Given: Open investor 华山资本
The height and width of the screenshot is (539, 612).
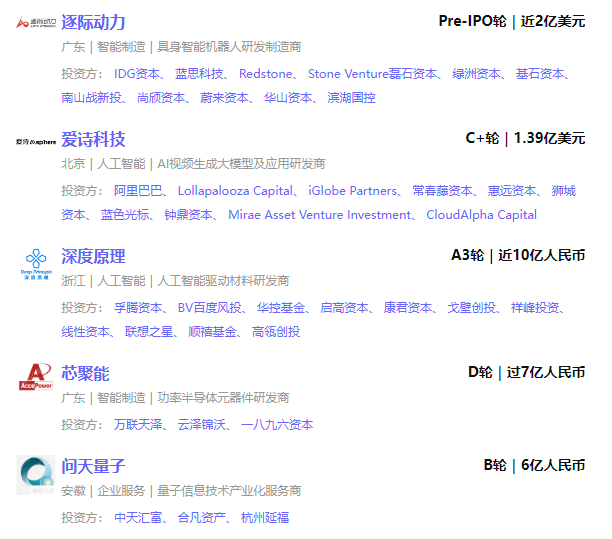Looking at the screenshot, I should [288, 98].
